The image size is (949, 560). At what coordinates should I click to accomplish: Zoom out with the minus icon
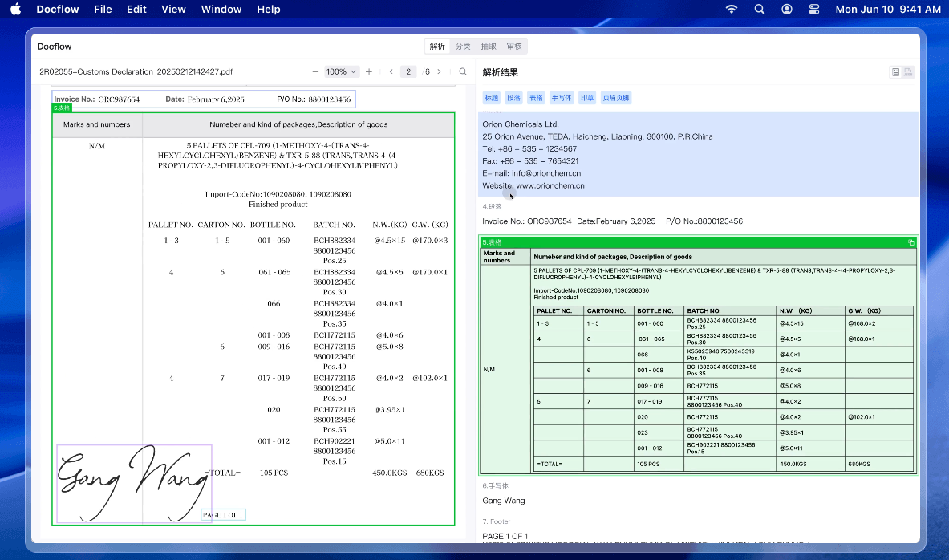pyautogui.click(x=315, y=71)
